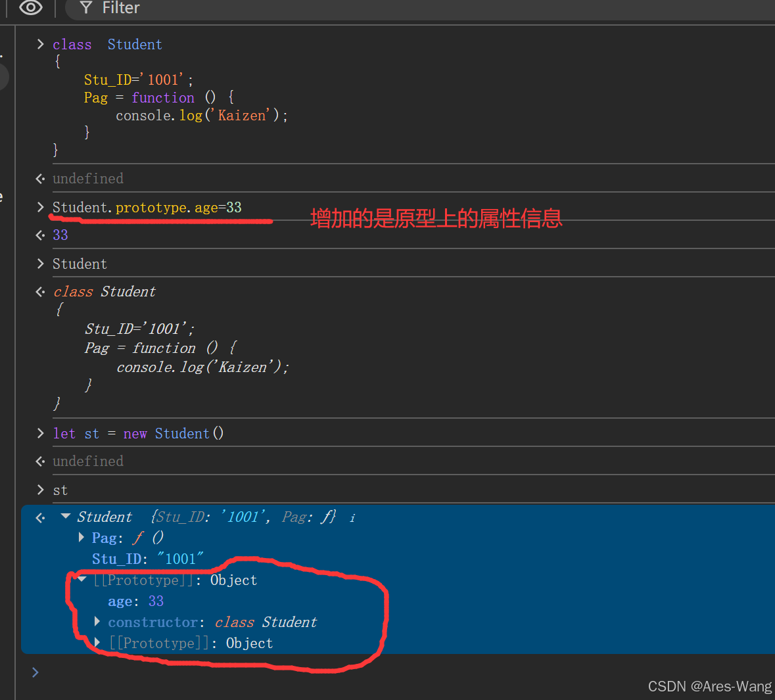Click the age: 33 property
The width and height of the screenshot is (775, 700).
(x=136, y=601)
